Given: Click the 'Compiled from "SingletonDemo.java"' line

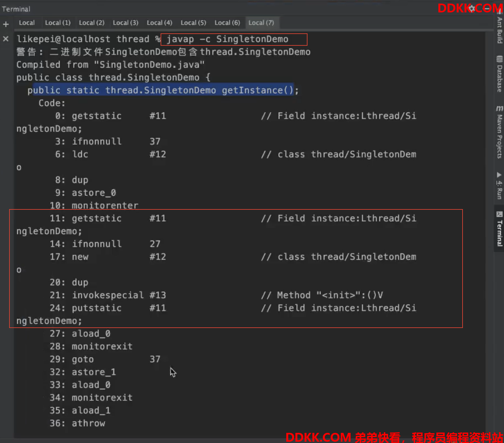Looking at the screenshot, I should tap(111, 65).
